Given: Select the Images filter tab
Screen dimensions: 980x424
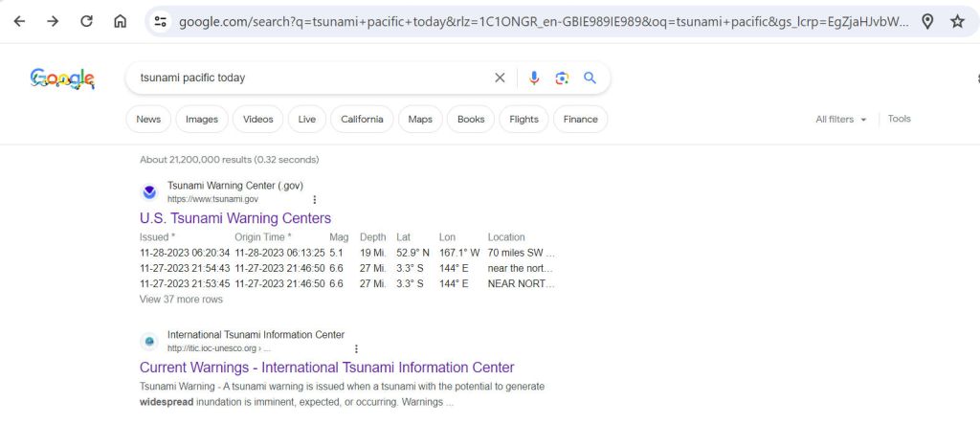Looking at the screenshot, I should click(201, 120).
